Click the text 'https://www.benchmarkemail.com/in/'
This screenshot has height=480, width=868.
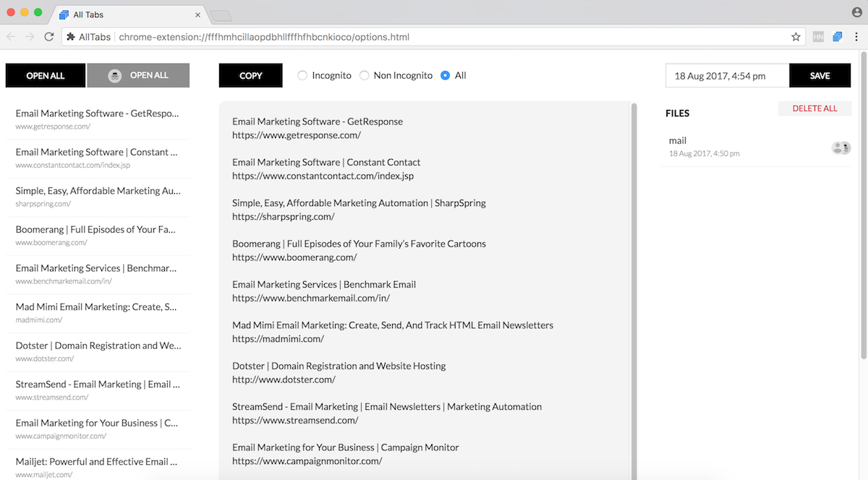tap(311, 298)
